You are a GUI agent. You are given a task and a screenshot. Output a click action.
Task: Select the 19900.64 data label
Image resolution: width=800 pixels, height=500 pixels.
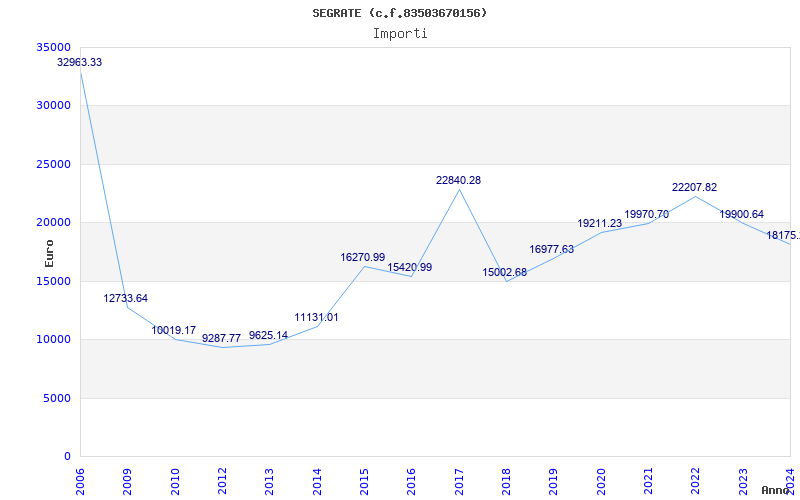tap(742, 215)
